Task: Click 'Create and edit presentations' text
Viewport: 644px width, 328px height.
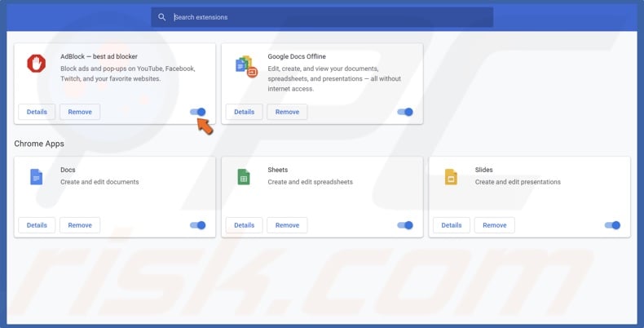Action: 518,182
